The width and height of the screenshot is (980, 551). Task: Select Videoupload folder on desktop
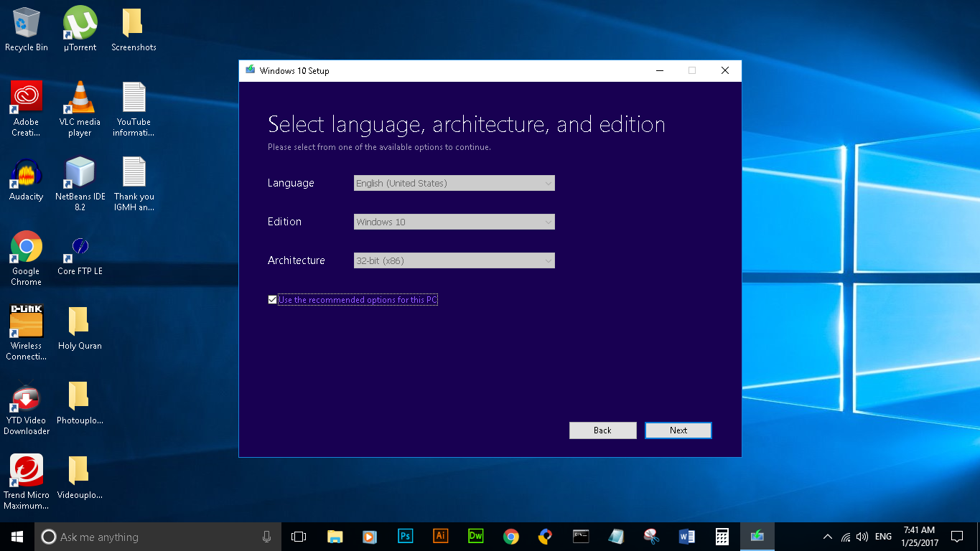80,478
